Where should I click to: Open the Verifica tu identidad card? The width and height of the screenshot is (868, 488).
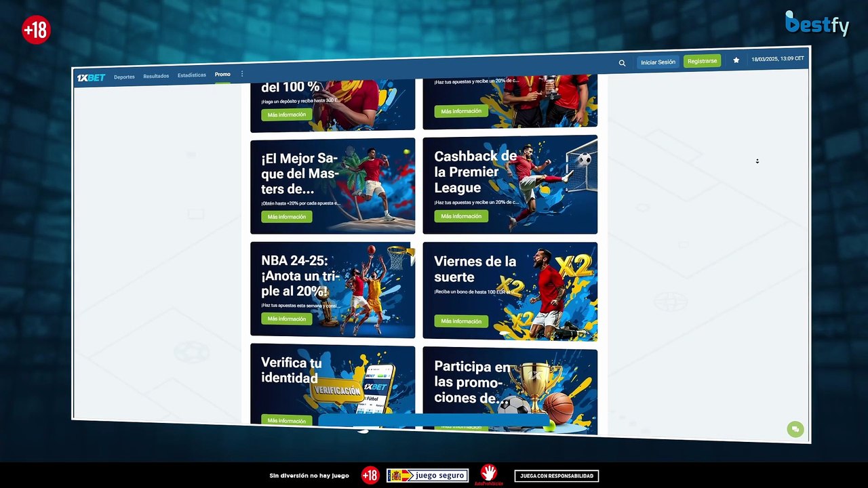[x=332, y=386]
